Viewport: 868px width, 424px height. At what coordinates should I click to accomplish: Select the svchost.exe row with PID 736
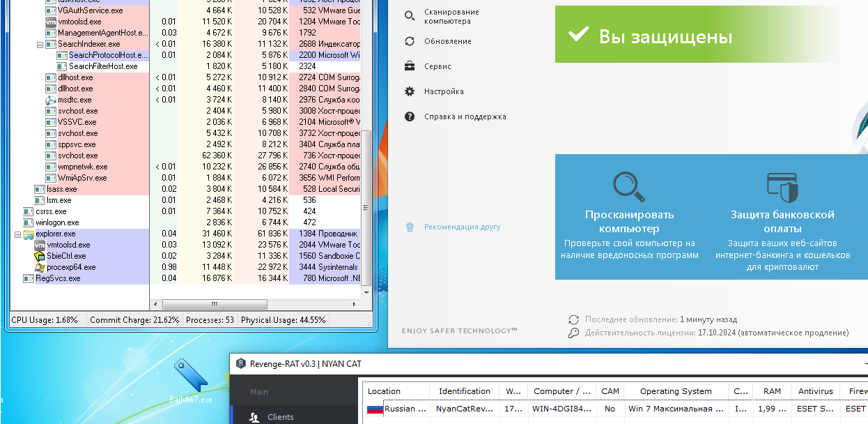pos(187,156)
